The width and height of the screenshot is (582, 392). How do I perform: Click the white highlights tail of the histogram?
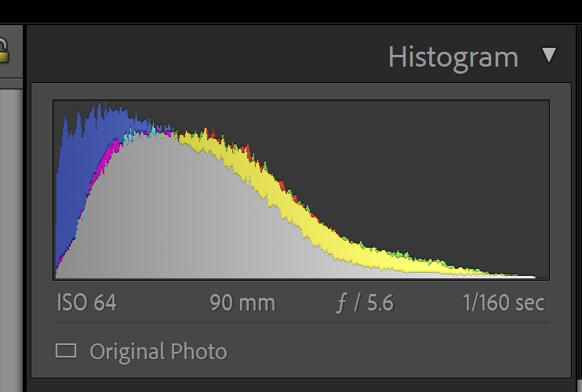click(x=502, y=276)
